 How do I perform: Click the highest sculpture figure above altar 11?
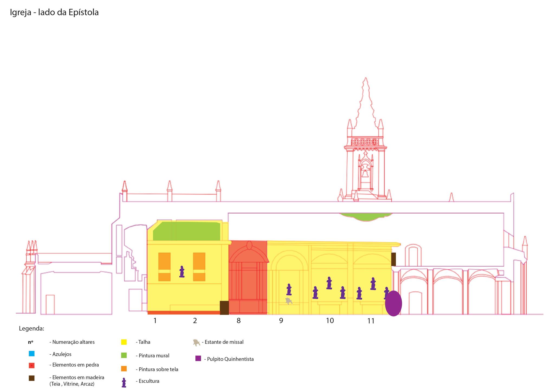tap(373, 284)
